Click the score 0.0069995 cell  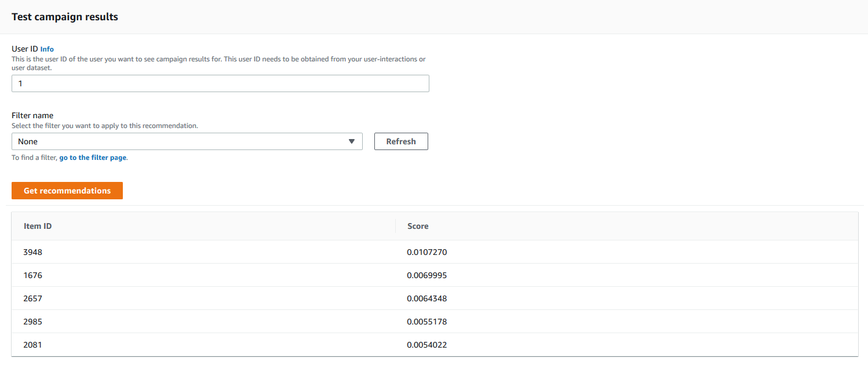(426, 275)
